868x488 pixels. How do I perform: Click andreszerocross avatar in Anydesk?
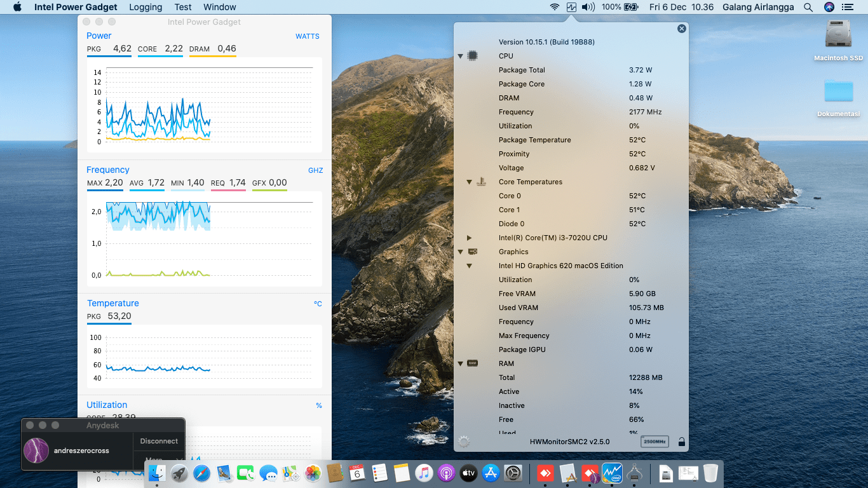(36, 451)
